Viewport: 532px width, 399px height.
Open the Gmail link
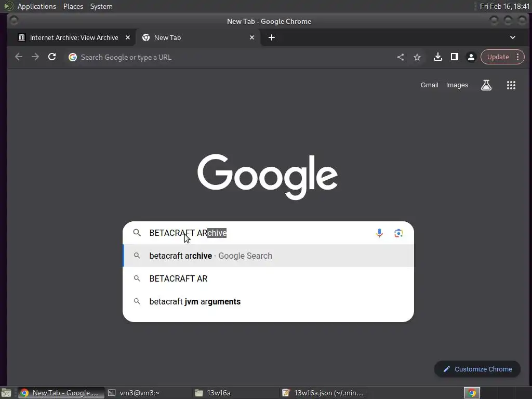(x=429, y=85)
